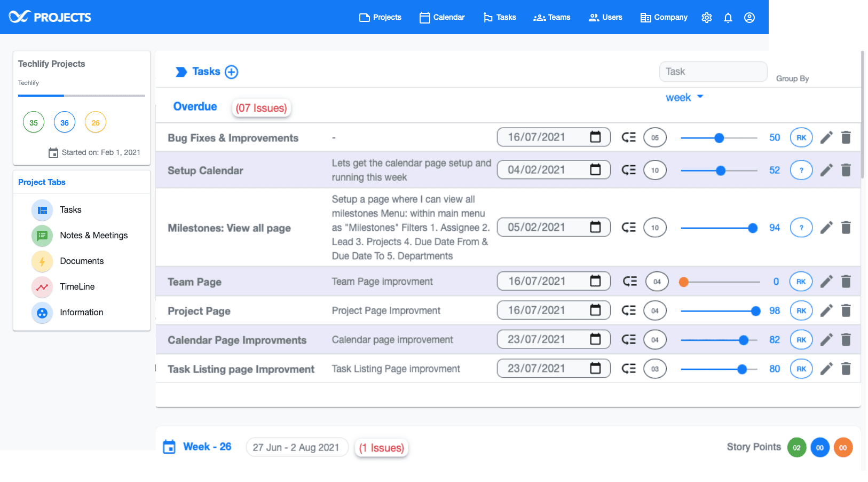Open the settings gear in top bar
The height and width of the screenshot is (482, 868).
(707, 18)
